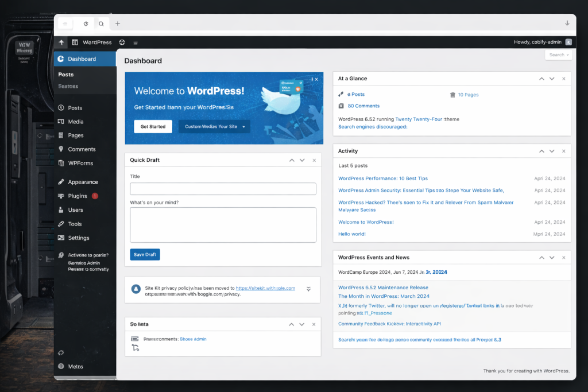Select the Users sidebar icon
The image size is (588, 392).
point(62,209)
